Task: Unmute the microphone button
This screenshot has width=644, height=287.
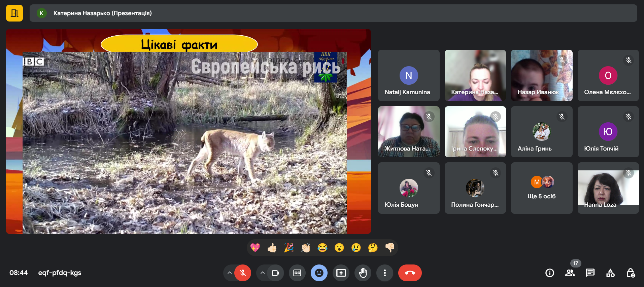Action: click(x=243, y=273)
